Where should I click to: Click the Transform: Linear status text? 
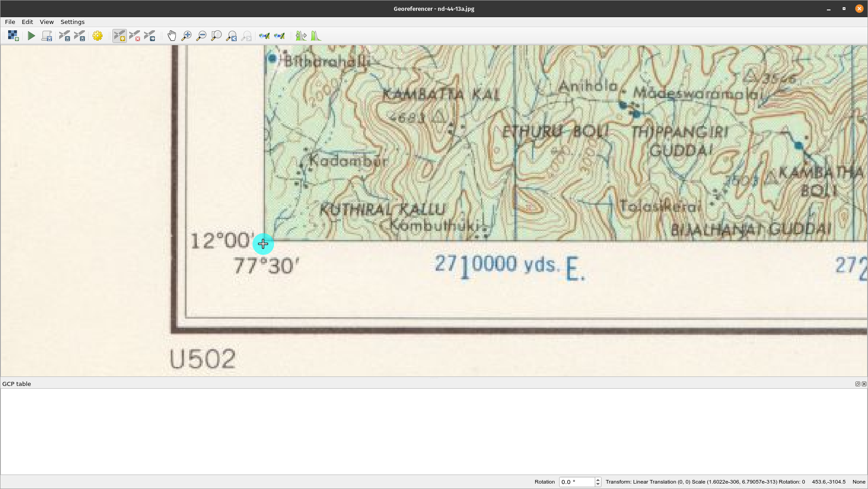click(705, 482)
